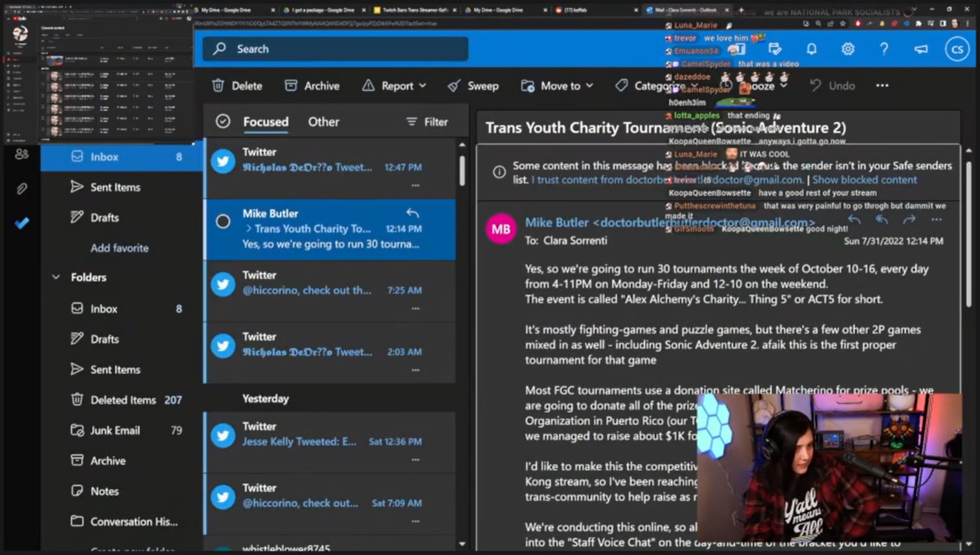
Task: Open notifications bell in Outlook header
Action: [811, 49]
